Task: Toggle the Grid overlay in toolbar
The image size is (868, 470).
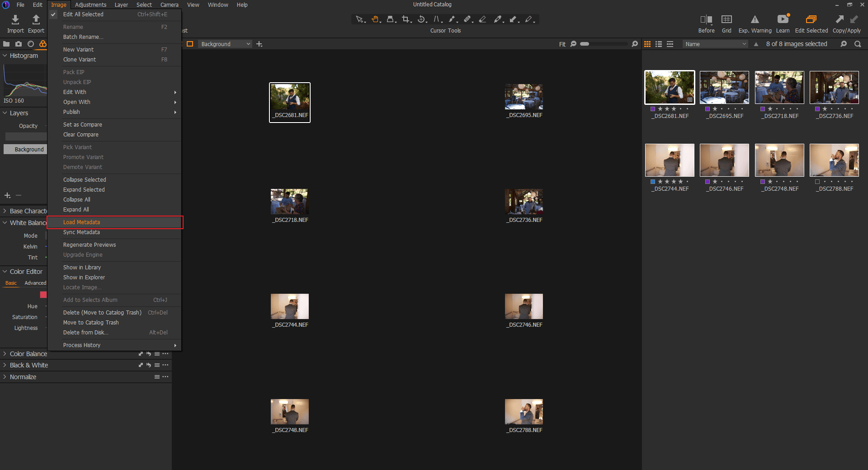Action: pos(726,19)
